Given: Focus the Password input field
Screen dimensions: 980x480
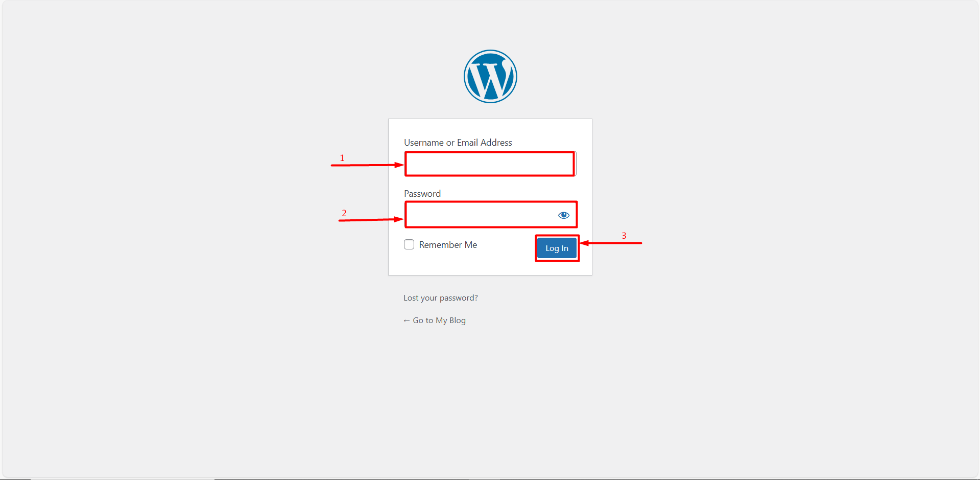Looking at the screenshot, I should (490, 215).
